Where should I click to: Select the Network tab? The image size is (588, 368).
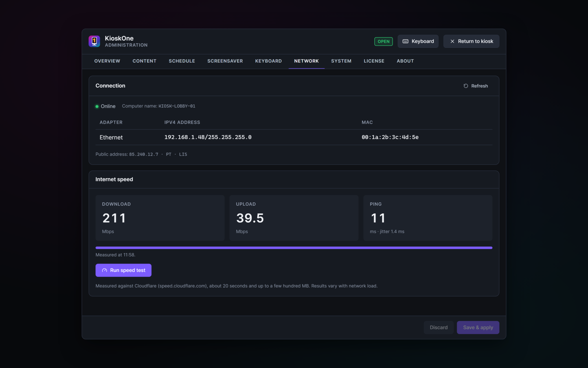[306, 61]
